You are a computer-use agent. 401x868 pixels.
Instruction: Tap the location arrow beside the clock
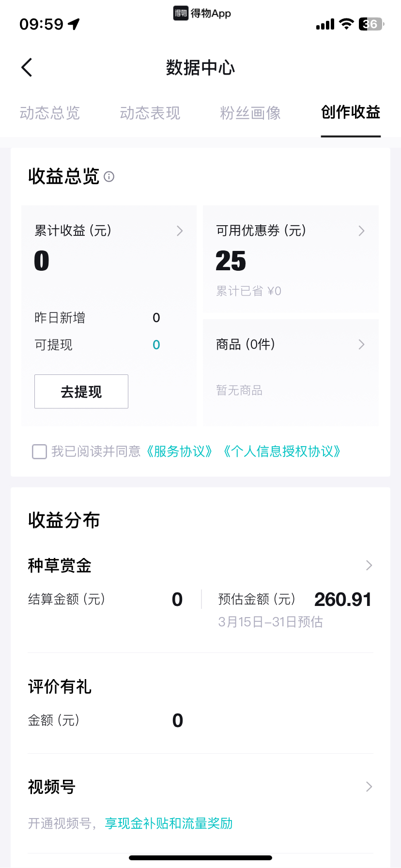pos(74,24)
